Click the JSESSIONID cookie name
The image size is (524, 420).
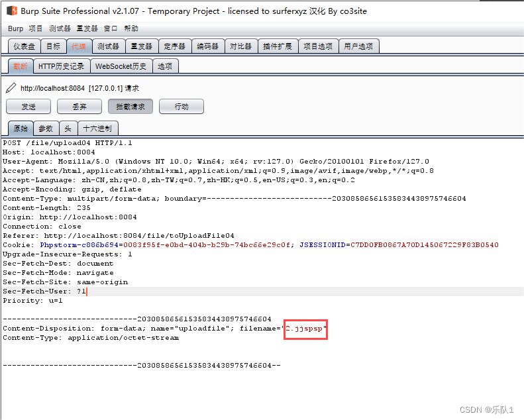(x=323, y=245)
